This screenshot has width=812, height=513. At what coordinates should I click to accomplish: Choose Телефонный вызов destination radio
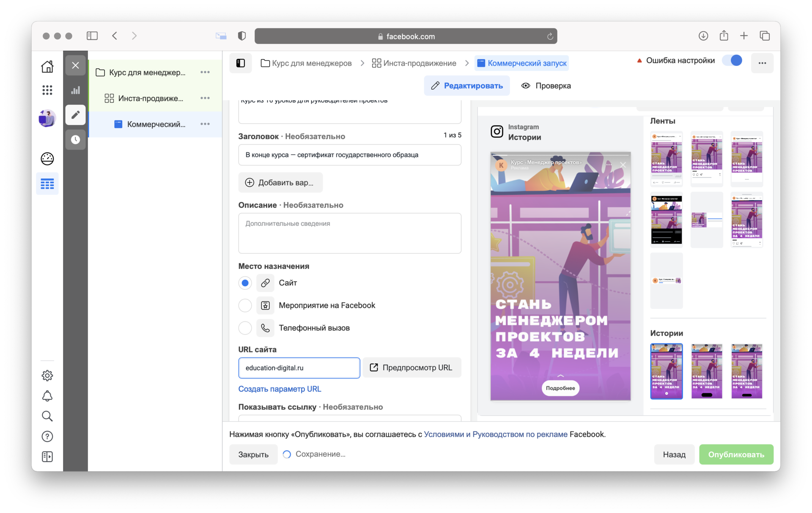[x=245, y=328]
